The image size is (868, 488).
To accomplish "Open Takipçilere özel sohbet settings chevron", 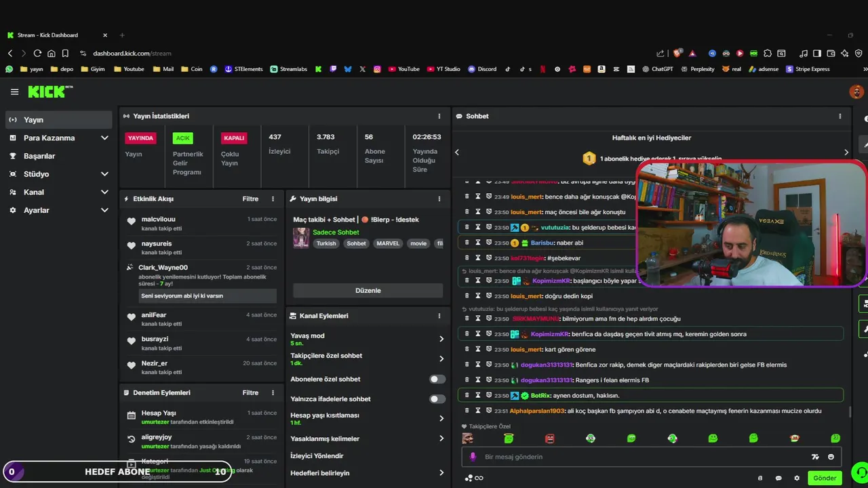I will [441, 359].
